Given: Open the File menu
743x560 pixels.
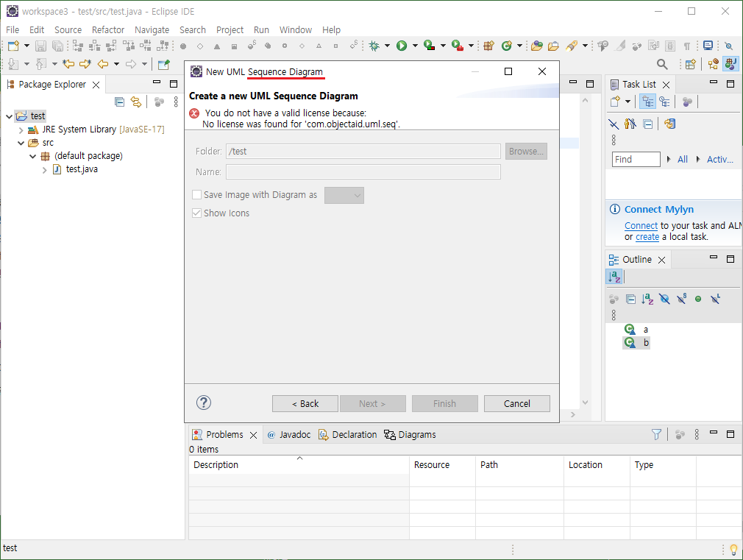Looking at the screenshot, I should [x=13, y=29].
